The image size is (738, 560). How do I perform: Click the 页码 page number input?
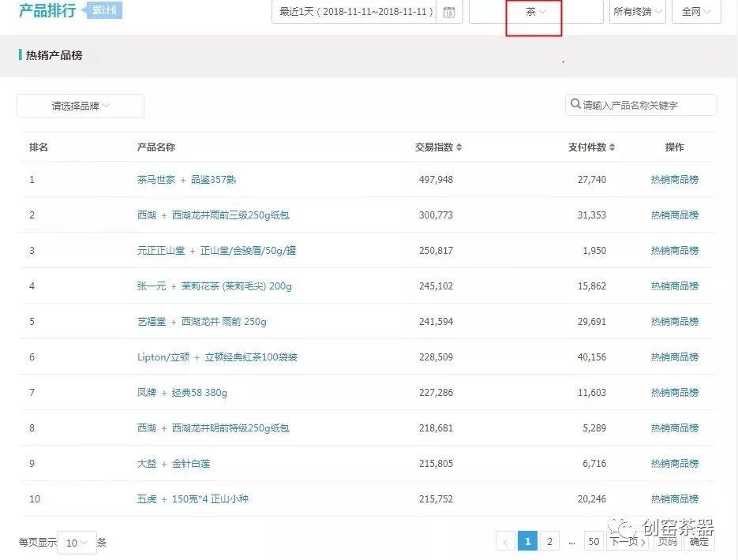coord(668,542)
